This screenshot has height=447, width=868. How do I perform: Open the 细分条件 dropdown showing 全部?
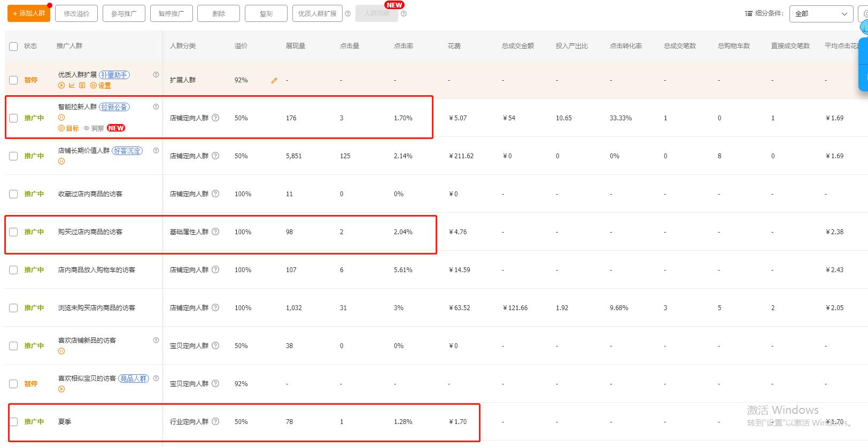coord(820,14)
